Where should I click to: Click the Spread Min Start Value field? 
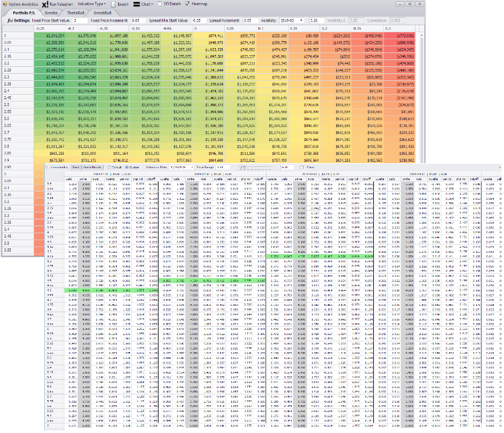tap(198, 20)
